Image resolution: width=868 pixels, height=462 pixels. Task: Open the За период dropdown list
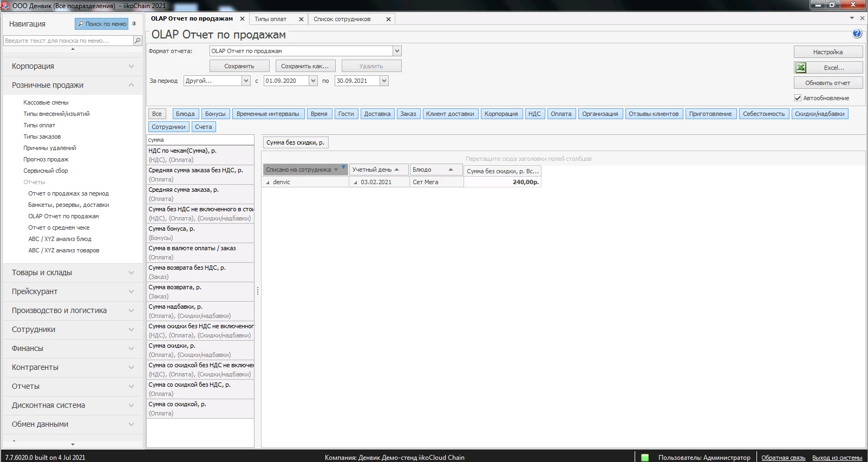(246, 81)
